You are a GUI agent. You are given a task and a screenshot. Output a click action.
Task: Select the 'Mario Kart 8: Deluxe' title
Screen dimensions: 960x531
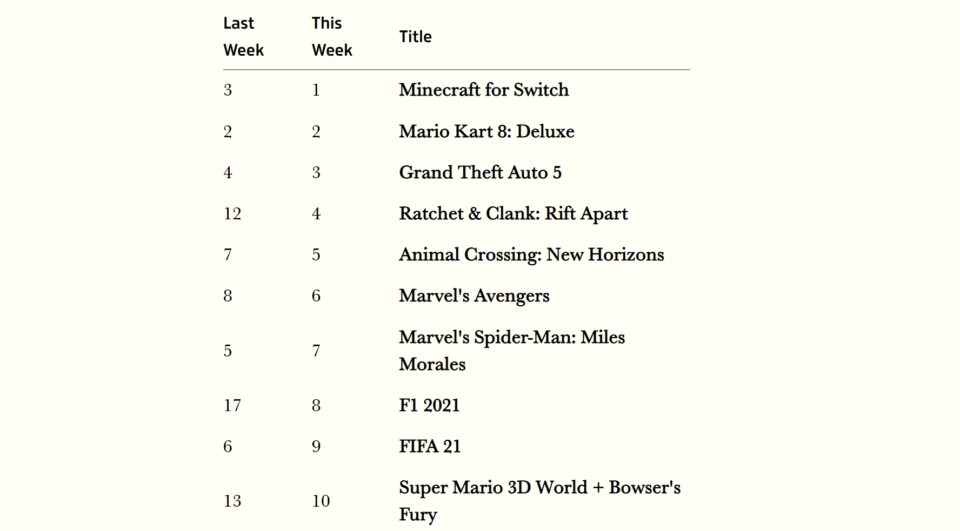point(487,131)
